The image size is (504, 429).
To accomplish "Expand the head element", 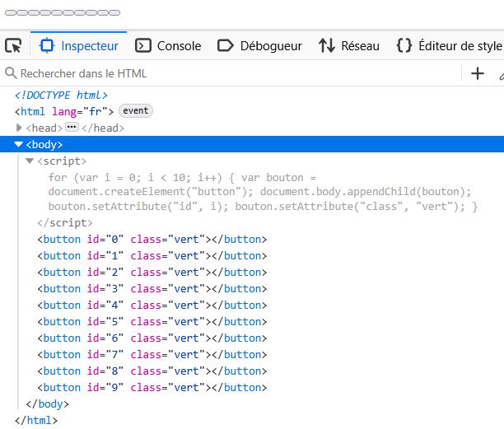I will coord(19,128).
